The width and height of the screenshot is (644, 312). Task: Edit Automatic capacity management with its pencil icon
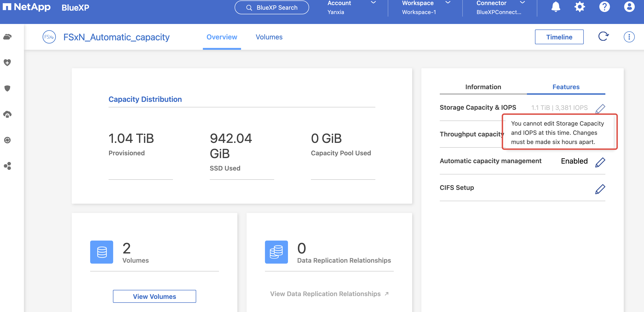coord(600,162)
